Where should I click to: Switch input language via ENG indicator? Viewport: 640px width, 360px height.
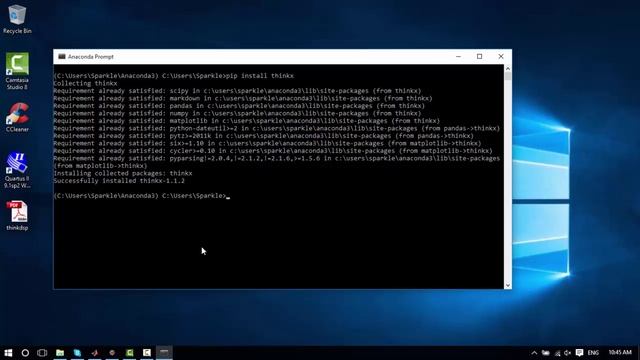coord(593,353)
